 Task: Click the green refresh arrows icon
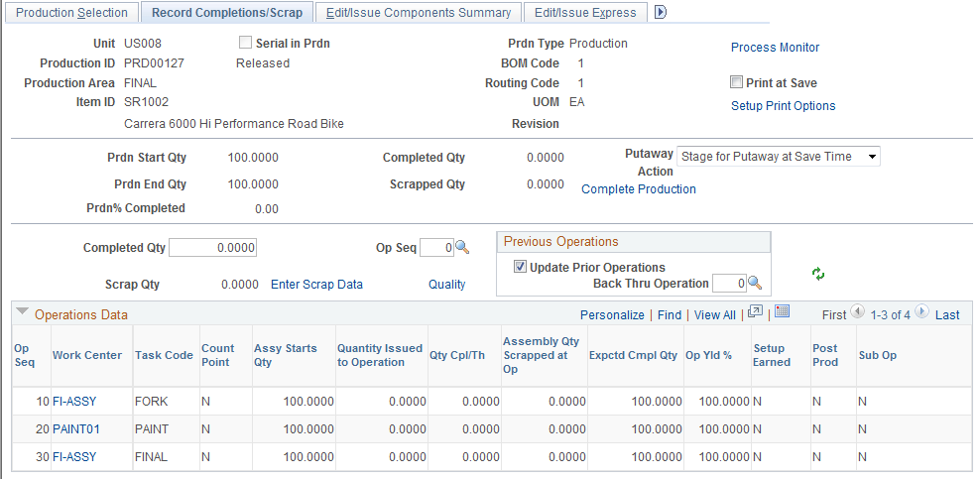point(818,274)
